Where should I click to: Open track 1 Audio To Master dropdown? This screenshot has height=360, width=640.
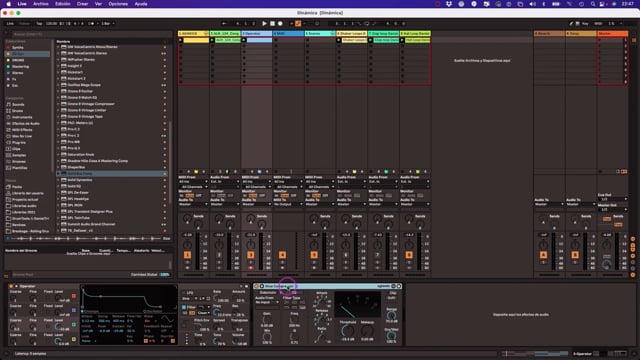click(193, 204)
